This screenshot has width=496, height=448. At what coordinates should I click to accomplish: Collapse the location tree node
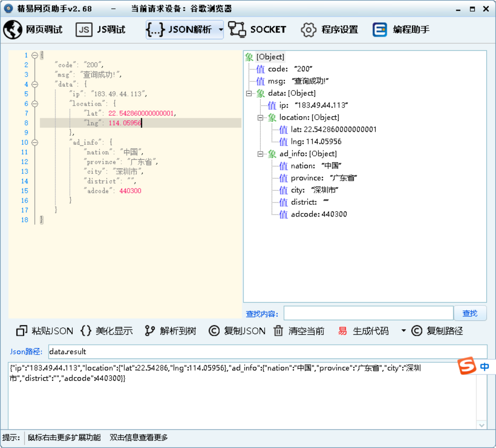coord(260,118)
